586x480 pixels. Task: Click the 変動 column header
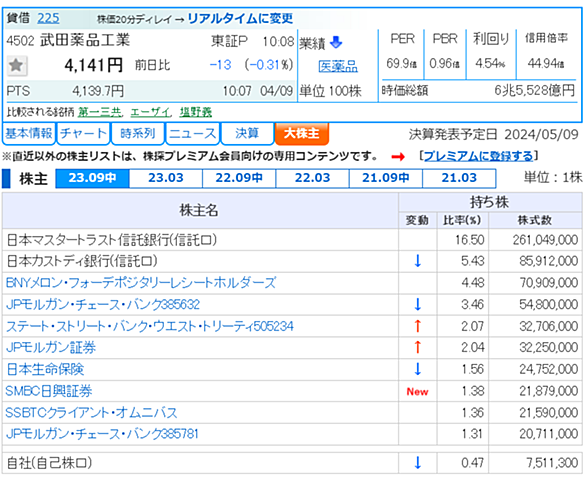pos(417,220)
